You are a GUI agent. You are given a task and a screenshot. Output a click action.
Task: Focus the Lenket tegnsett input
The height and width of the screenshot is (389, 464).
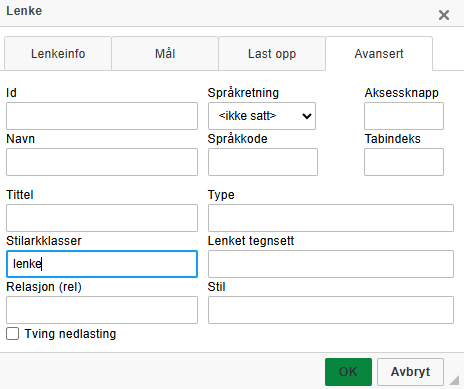331,264
